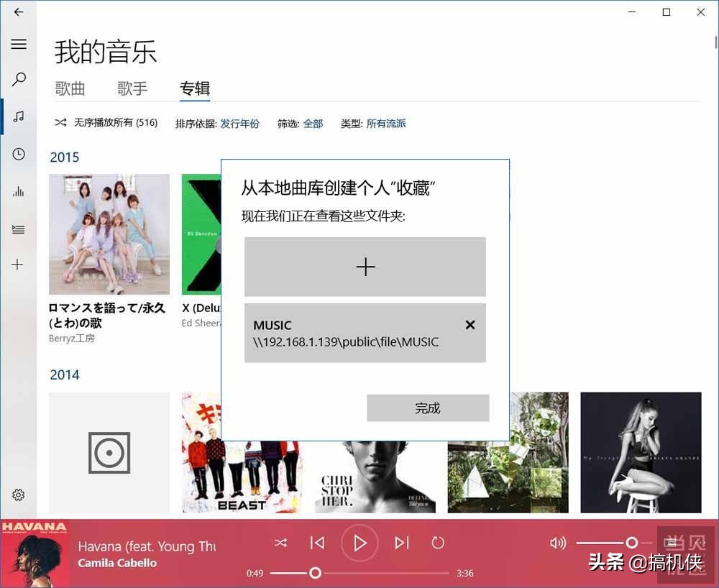Screen dimensions: 719x588
Task: Toggle repeat mode for playback
Action: pyautogui.click(x=438, y=543)
